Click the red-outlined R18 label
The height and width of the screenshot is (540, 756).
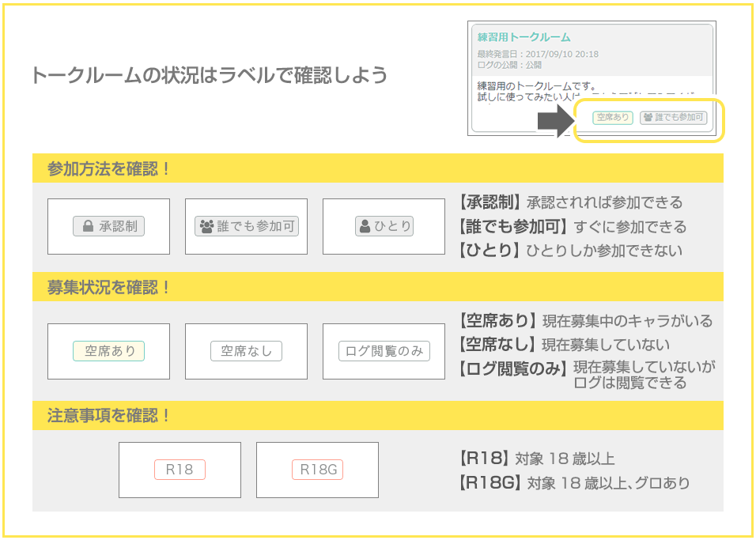click(180, 470)
